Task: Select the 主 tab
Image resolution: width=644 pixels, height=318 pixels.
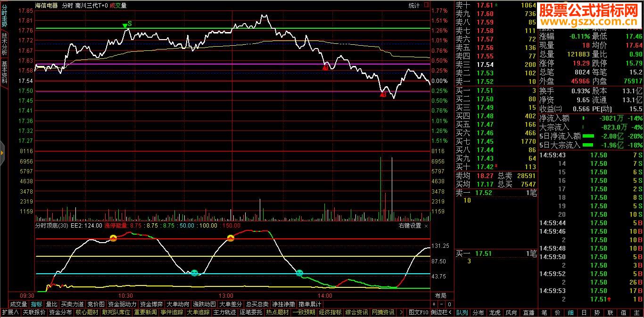Action: 636,312
